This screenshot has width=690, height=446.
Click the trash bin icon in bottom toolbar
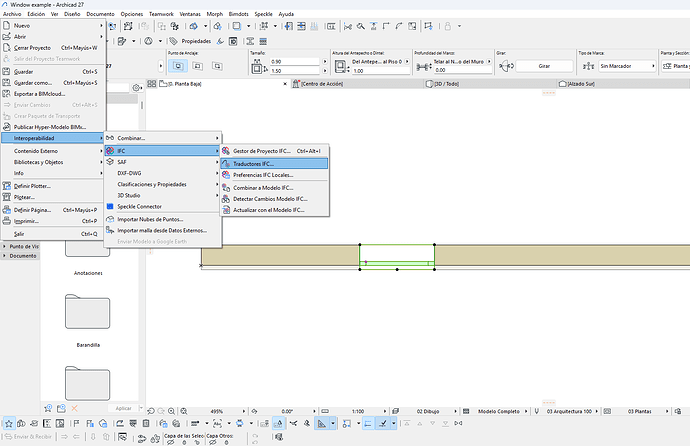(x=146, y=424)
